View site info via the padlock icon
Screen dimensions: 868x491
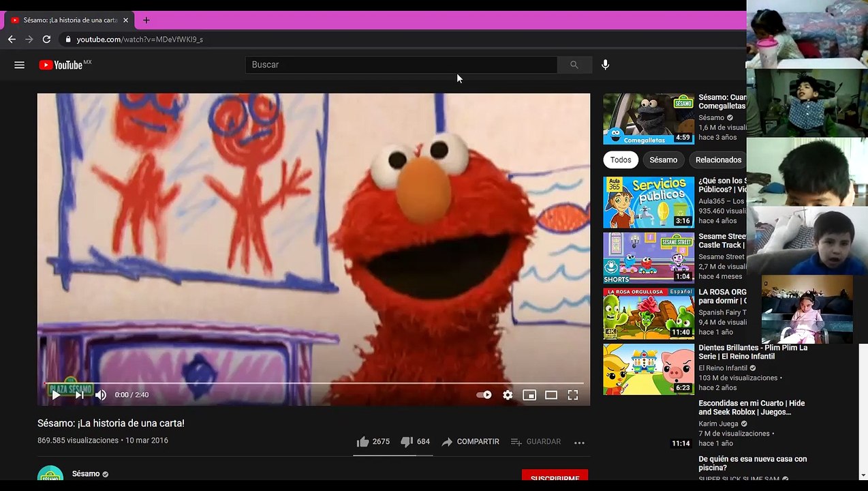67,40
